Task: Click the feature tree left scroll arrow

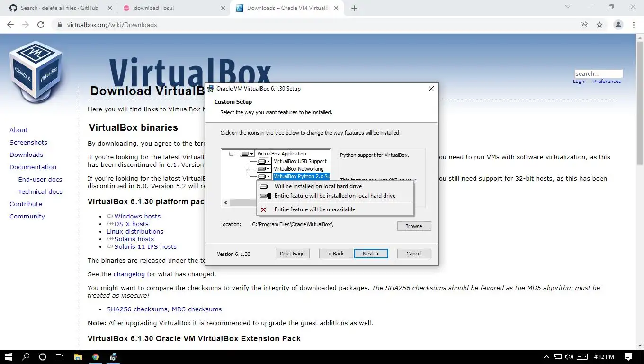Action: coord(226,203)
